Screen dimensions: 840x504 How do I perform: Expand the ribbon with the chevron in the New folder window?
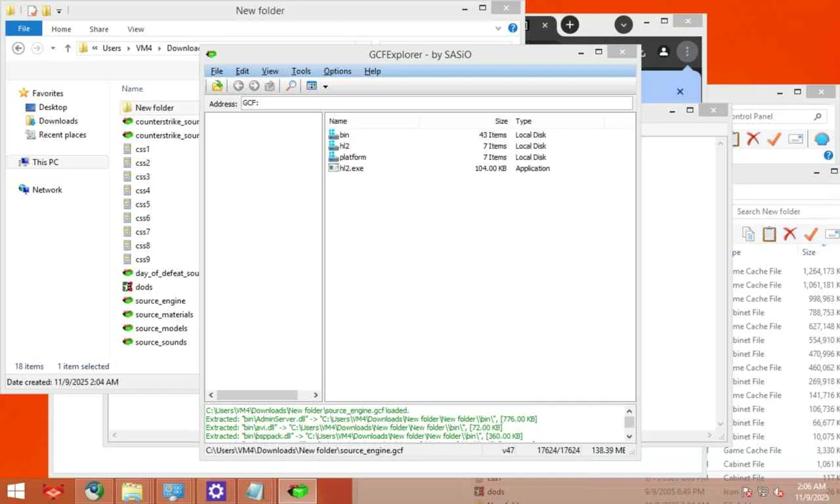click(498, 28)
